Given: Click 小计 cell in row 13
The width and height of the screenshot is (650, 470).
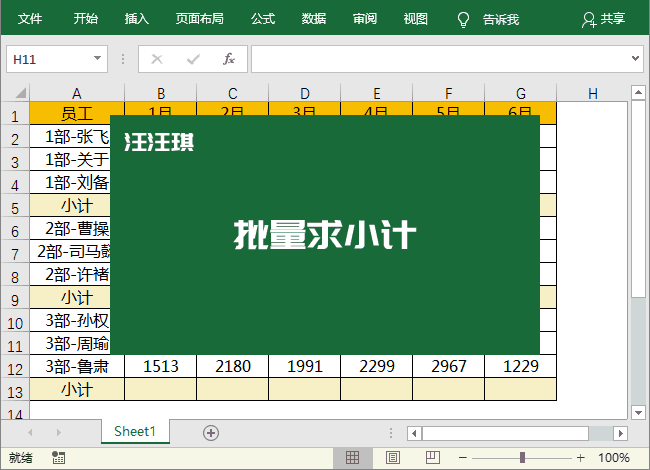Looking at the screenshot, I should click(77, 389).
